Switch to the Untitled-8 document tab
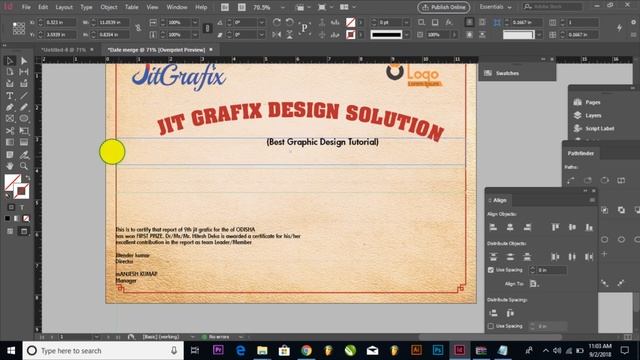 [x=64, y=50]
